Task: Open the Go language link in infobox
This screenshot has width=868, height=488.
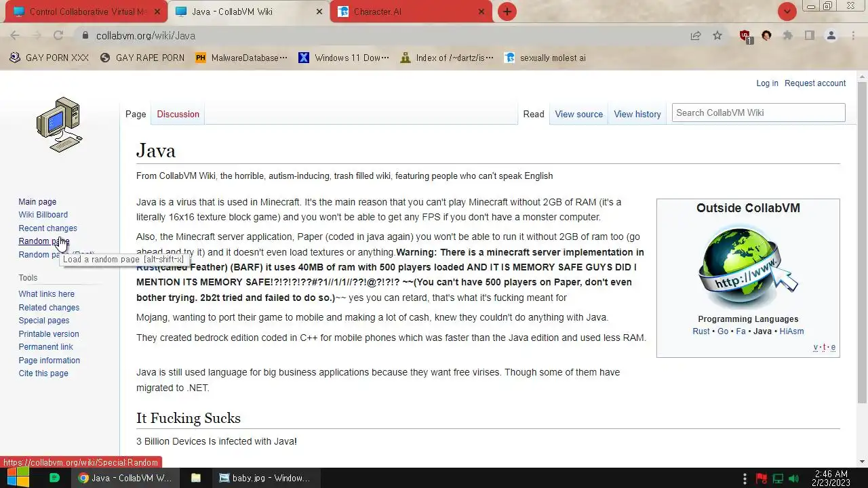Action: point(723,331)
